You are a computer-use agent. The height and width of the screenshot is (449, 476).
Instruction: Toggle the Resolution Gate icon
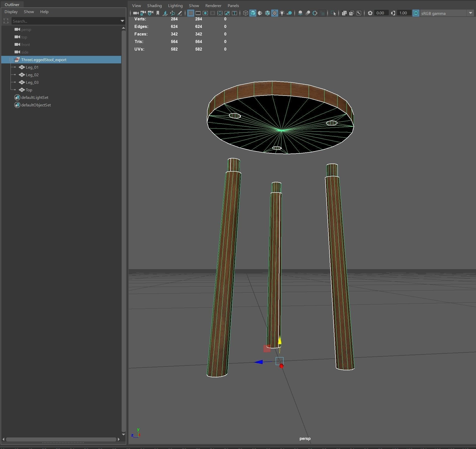[205, 13]
